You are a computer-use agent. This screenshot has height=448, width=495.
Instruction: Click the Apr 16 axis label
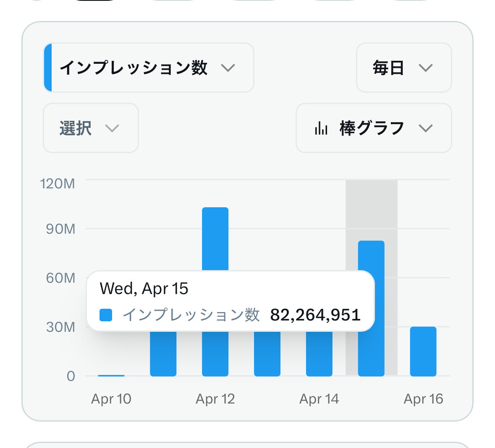click(x=423, y=399)
